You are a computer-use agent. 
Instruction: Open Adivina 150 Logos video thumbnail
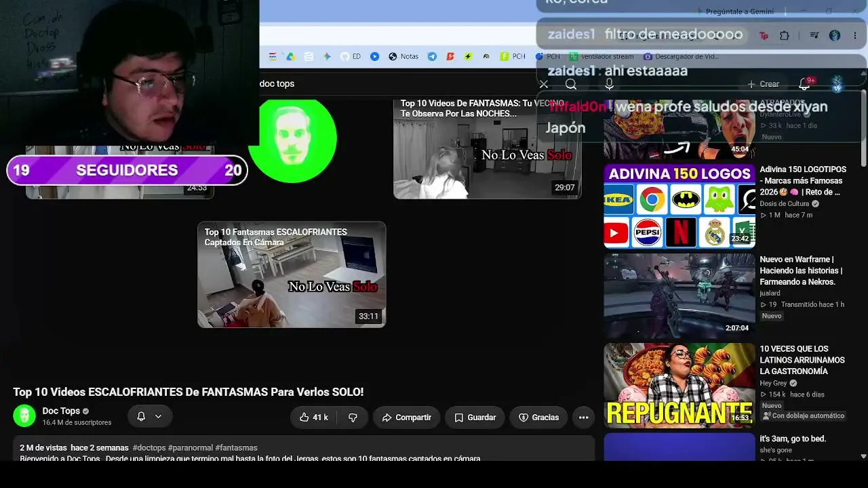pyautogui.click(x=679, y=206)
